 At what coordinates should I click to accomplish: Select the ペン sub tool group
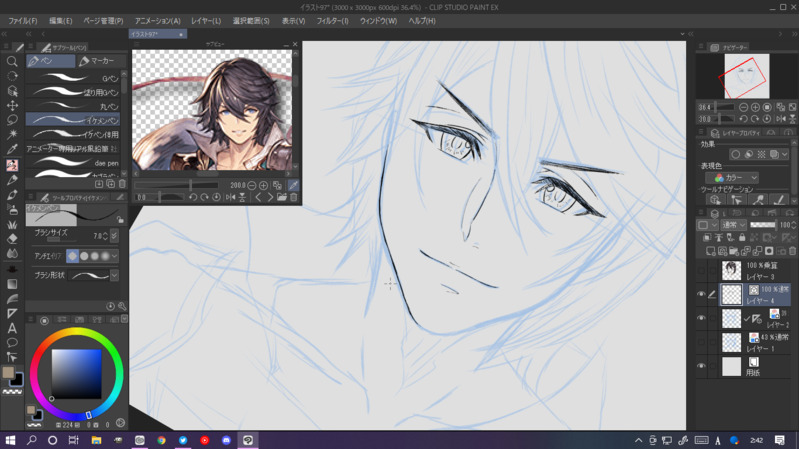(x=50, y=61)
